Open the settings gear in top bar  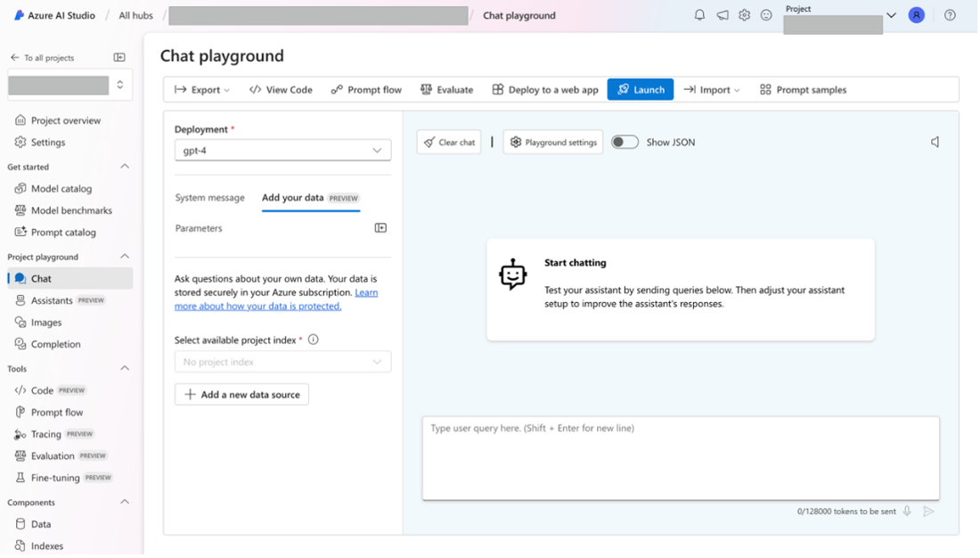(745, 15)
